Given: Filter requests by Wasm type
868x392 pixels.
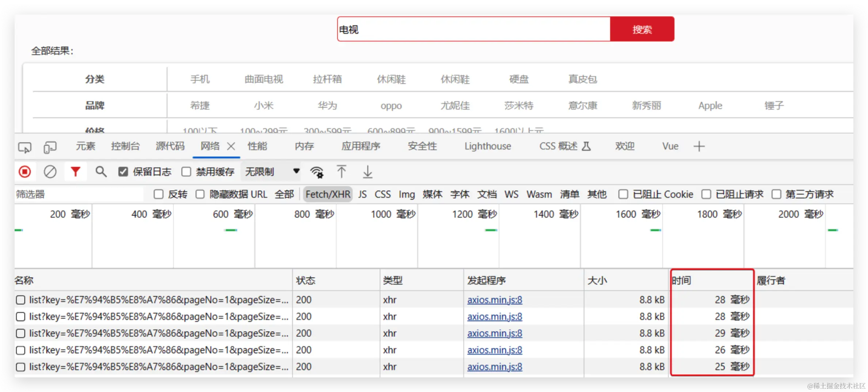Looking at the screenshot, I should tap(539, 194).
